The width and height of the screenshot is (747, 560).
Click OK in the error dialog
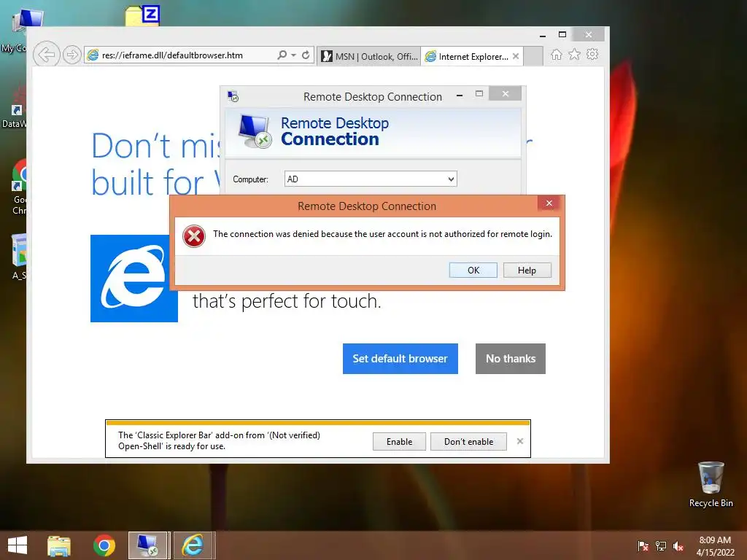pyautogui.click(x=473, y=270)
